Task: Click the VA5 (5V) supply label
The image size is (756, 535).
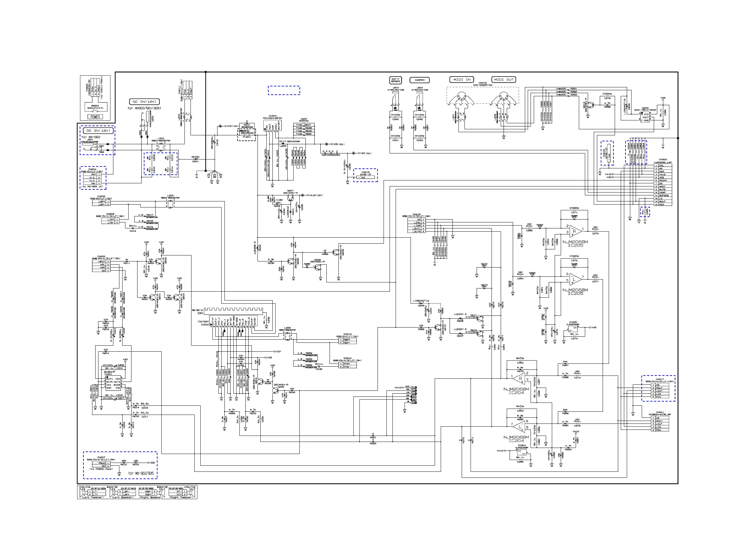Action: click(366, 153)
